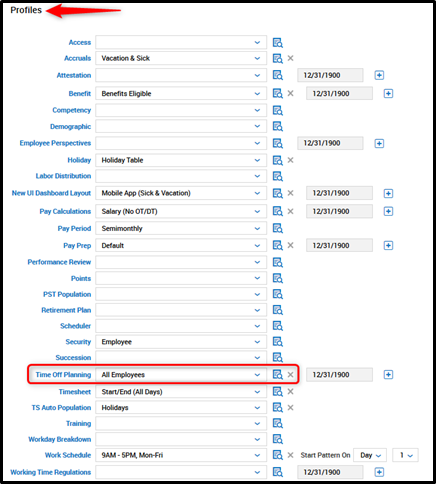
Task: Open Security profile lookup icon
Action: 277,342
